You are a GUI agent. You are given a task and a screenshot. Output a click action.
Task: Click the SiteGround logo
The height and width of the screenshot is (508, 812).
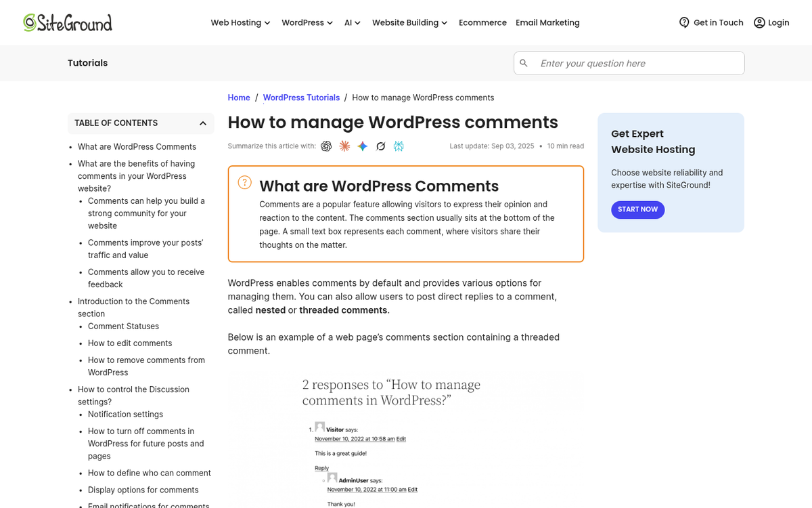pos(68,22)
